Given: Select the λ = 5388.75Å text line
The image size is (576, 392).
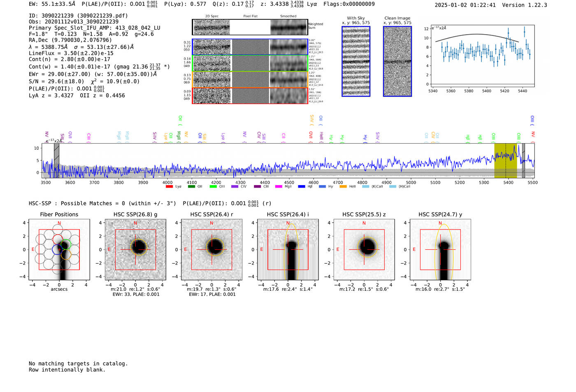Looking at the screenshot, I should tap(81, 47).
